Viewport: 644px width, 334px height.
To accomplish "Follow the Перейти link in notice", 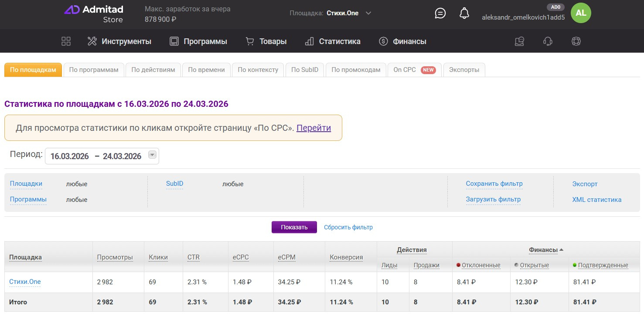I will pos(313,128).
